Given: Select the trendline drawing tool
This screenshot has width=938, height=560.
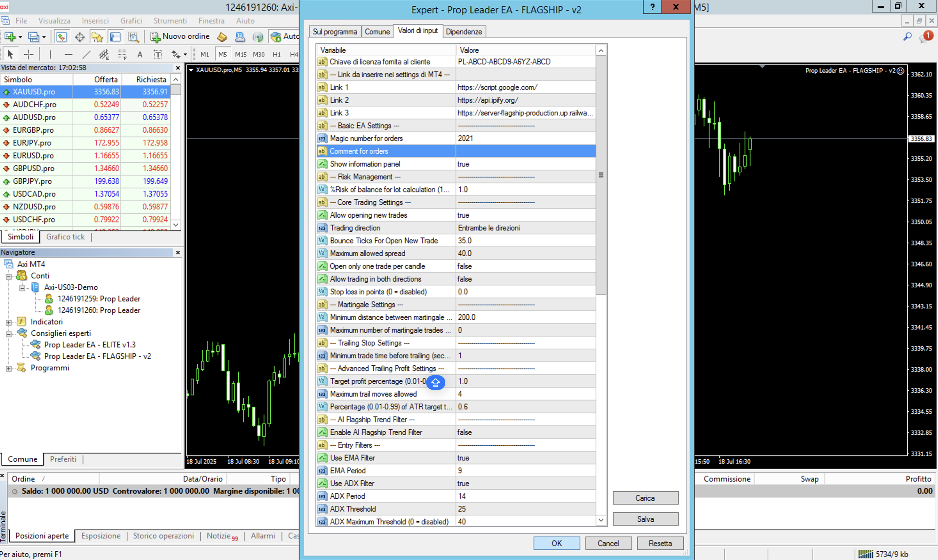Looking at the screenshot, I should tap(86, 54).
